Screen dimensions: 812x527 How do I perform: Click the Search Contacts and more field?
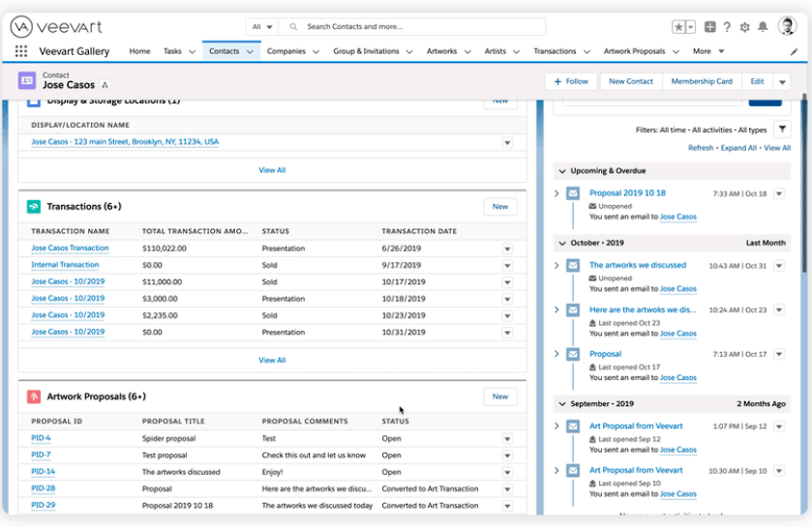pos(416,27)
